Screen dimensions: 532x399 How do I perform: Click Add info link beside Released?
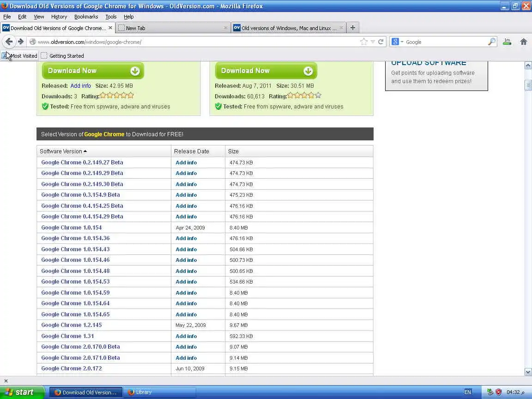click(x=80, y=86)
